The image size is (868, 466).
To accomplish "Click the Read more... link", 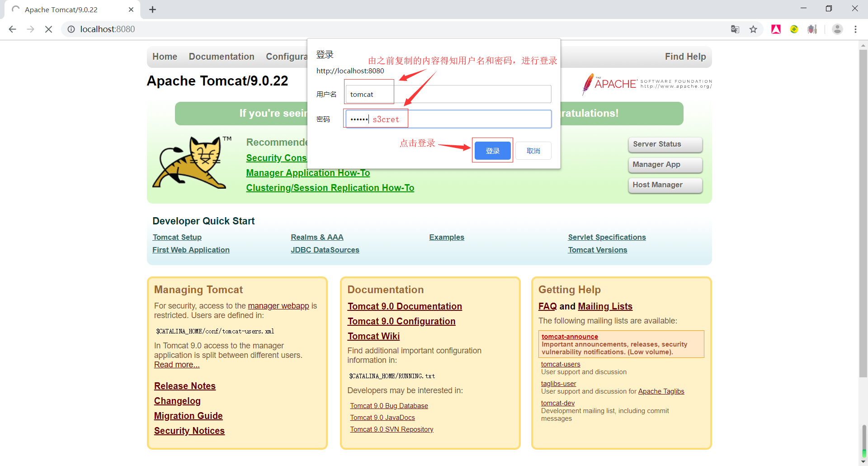I will point(177,365).
